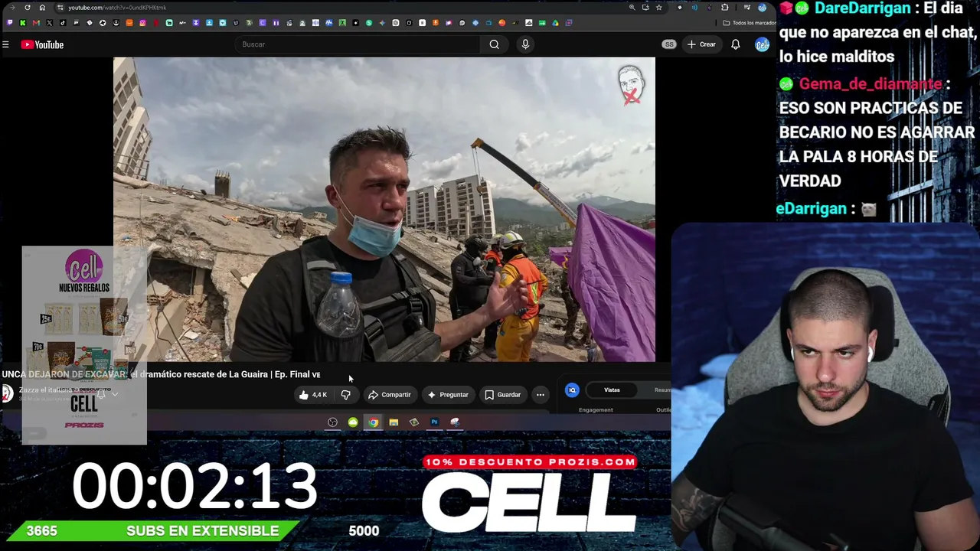
Task: Click the zoom magnifier in address bar
Action: pyautogui.click(x=632, y=8)
